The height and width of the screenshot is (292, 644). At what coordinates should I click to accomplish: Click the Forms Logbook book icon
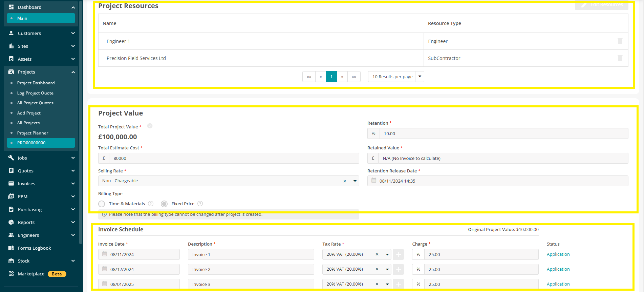point(11,248)
